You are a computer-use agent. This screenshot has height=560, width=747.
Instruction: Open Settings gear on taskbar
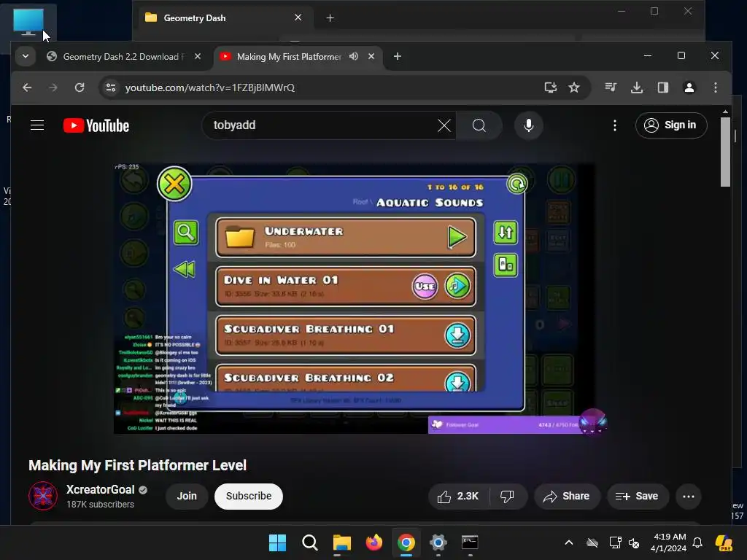coord(438,542)
